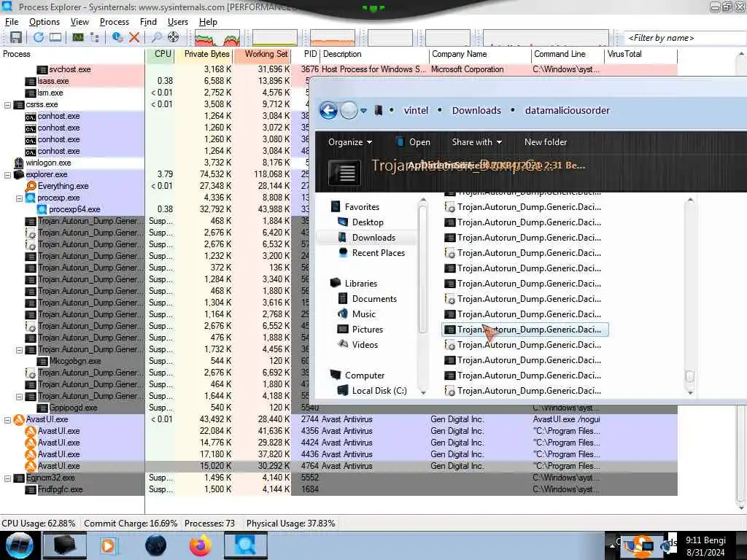Click the Local Disk (C:) drive icon
The width and height of the screenshot is (747, 560).
coord(343,391)
